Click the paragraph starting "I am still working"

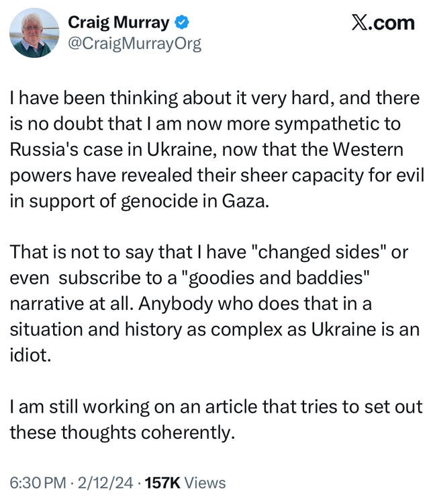pyautogui.click(x=215, y=420)
